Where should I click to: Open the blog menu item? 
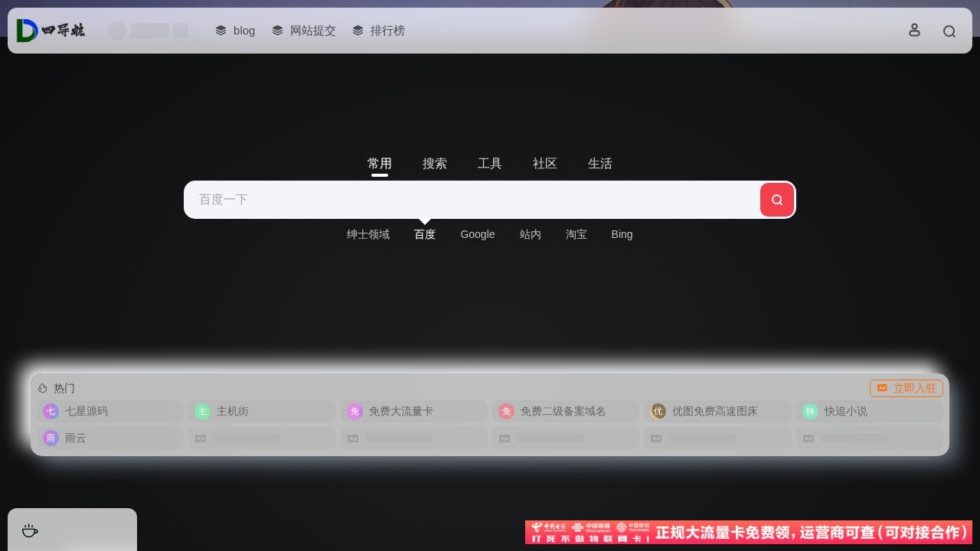(x=235, y=31)
